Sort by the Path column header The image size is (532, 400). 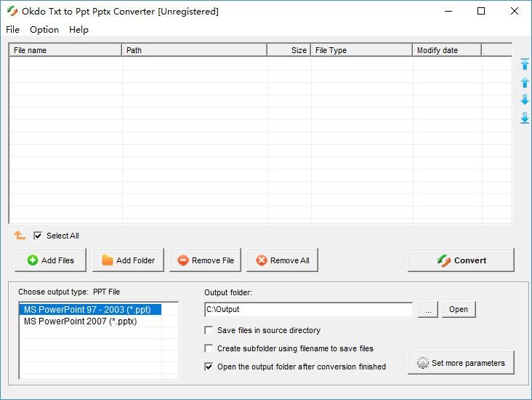click(194, 50)
